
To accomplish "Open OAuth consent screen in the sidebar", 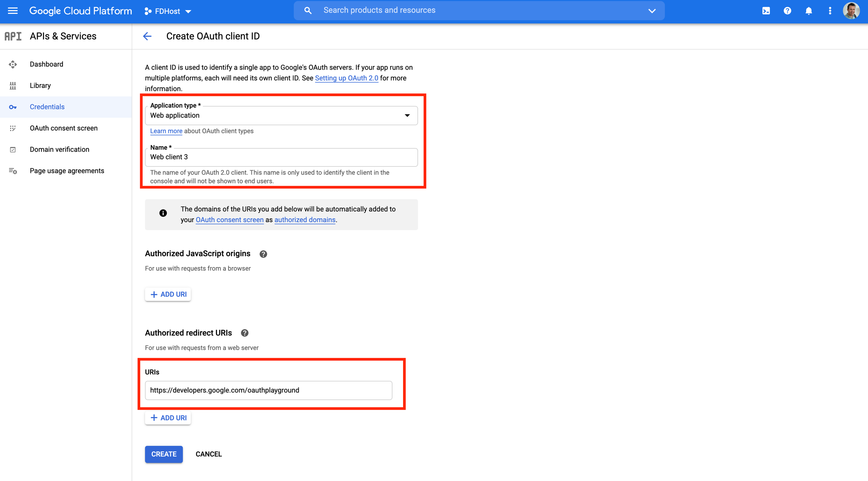I will [63, 128].
